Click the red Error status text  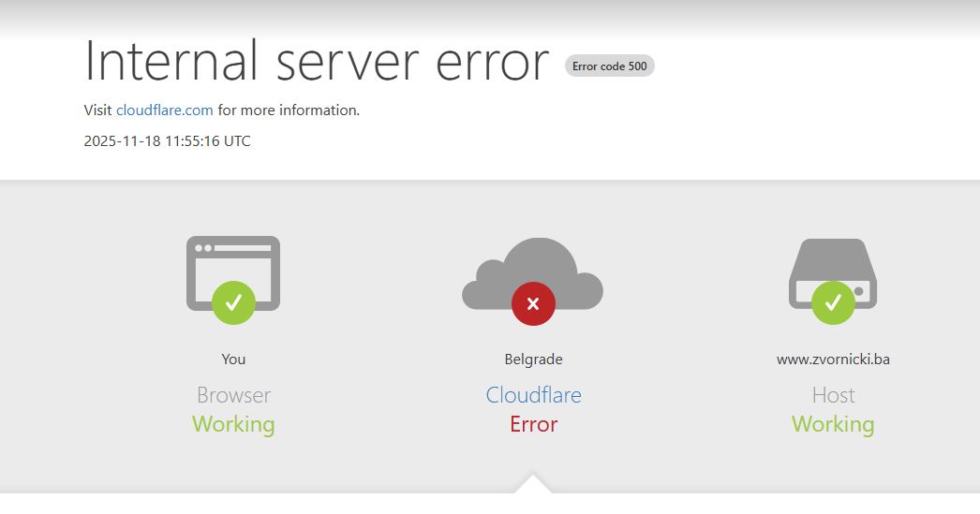(533, 424)
